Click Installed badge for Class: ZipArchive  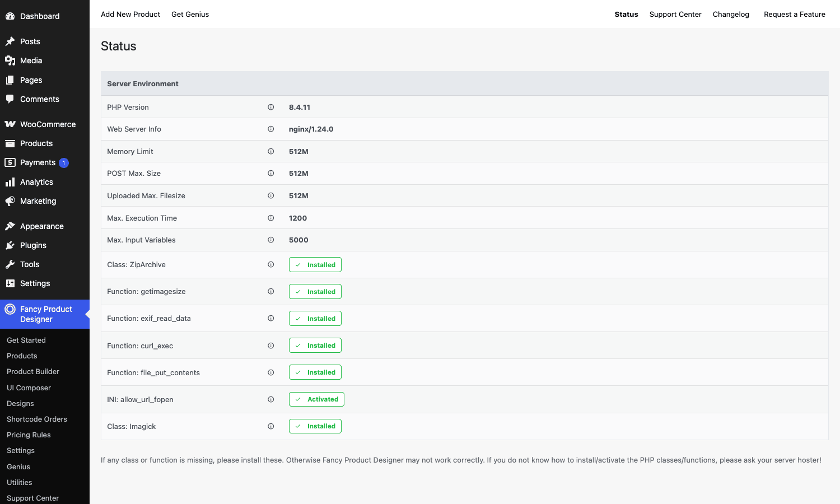click(x=315, y=265)
